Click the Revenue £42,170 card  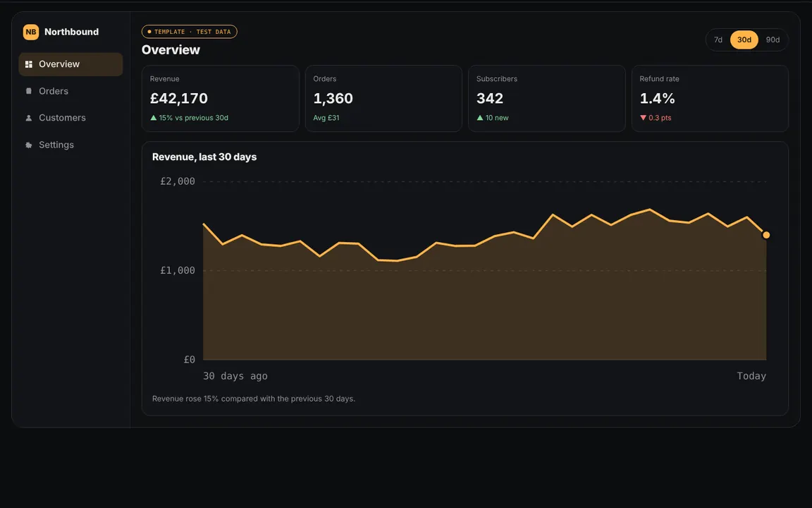click(221, 99)
